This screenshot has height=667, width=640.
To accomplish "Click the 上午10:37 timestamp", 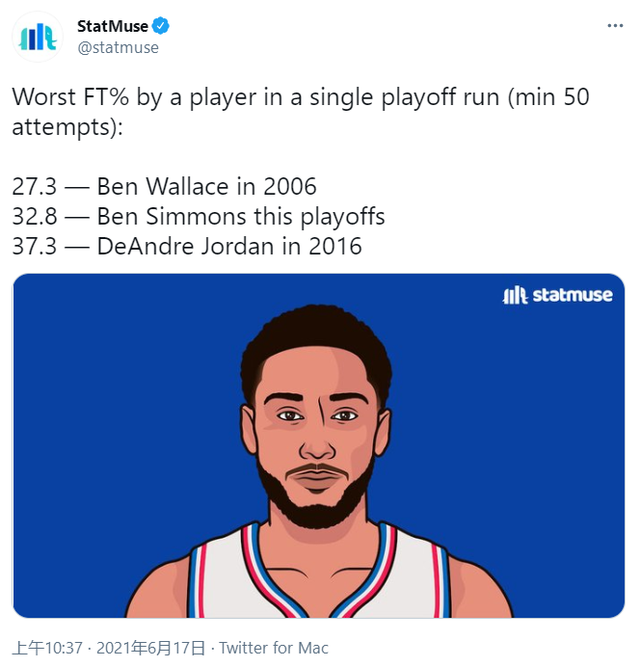I will (x=48, y=647).
